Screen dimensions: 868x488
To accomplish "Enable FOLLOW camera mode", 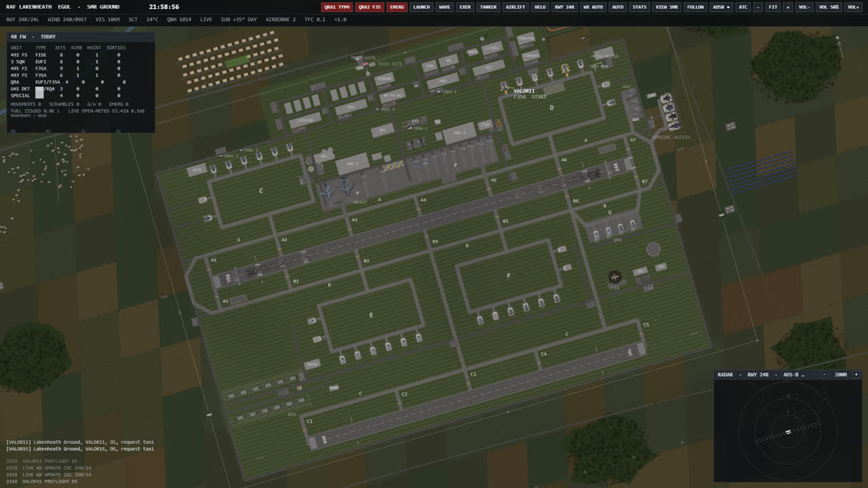I will pos(695,7).
